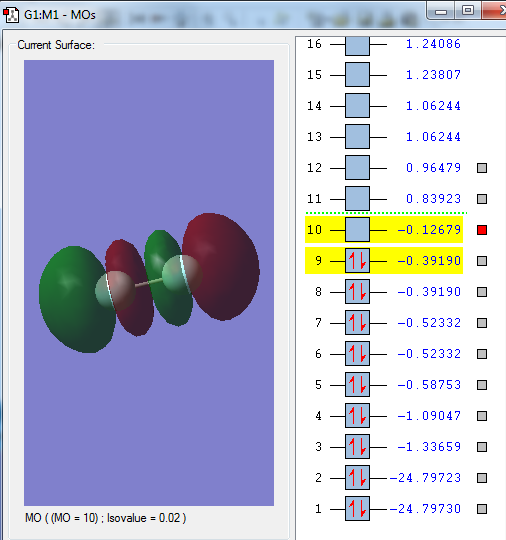The image size is (506, 540).
Task: Click the empty orbital box for MO 16
Action: tap(358, 45)
